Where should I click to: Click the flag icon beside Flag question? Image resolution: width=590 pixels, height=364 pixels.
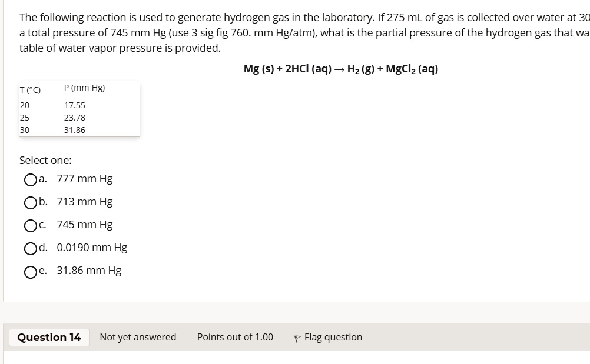[x=298, y=337]
